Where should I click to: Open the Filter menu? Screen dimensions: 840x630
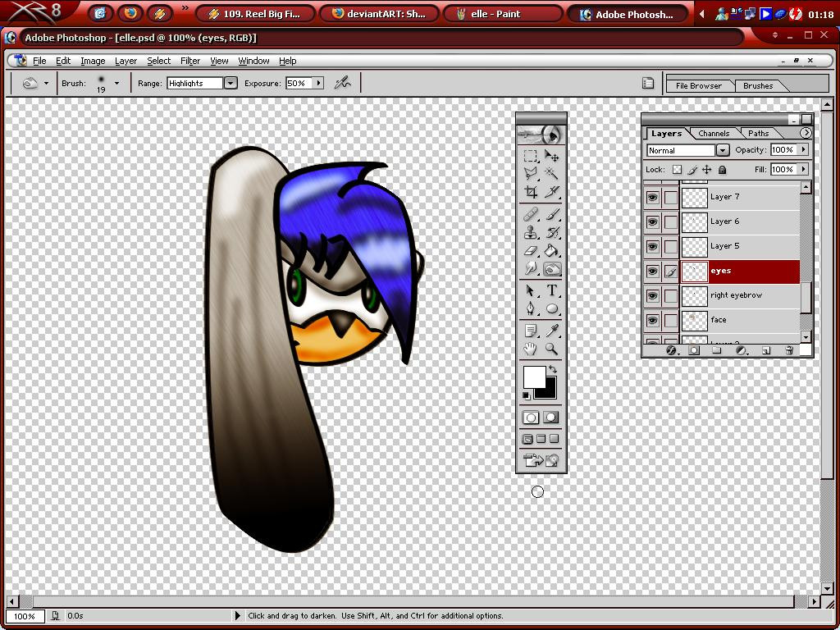(190, 61)
